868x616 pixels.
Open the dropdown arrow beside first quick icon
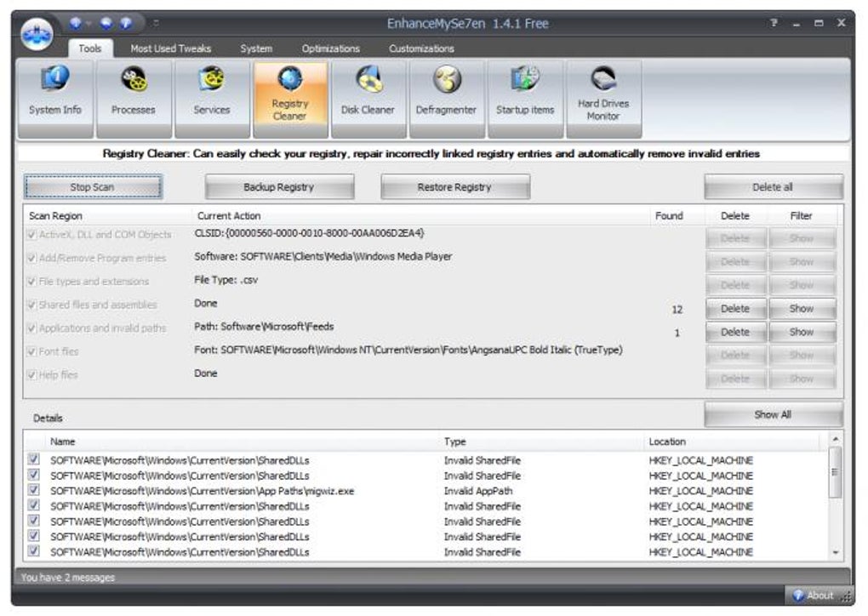(x=89, y=23)
